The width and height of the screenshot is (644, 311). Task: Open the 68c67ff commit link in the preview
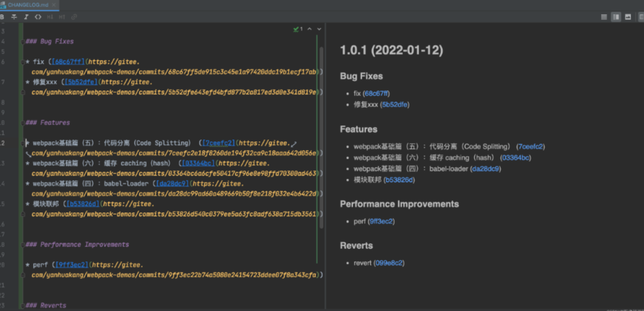[x=376, y=94]
